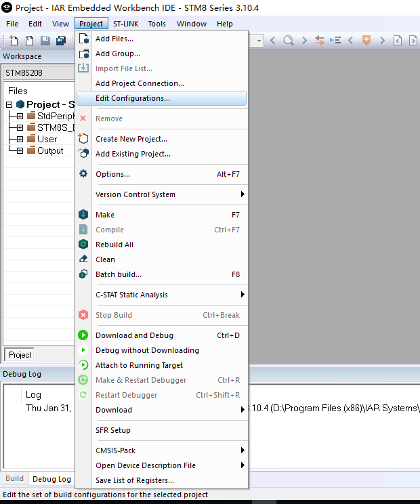
Task: Click the Open file toolbar icon
Action: tap(29, 41)
